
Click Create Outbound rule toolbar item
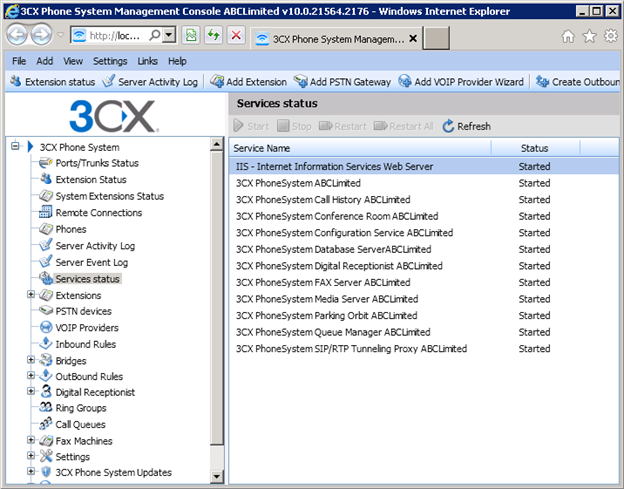tap(578, 82)
